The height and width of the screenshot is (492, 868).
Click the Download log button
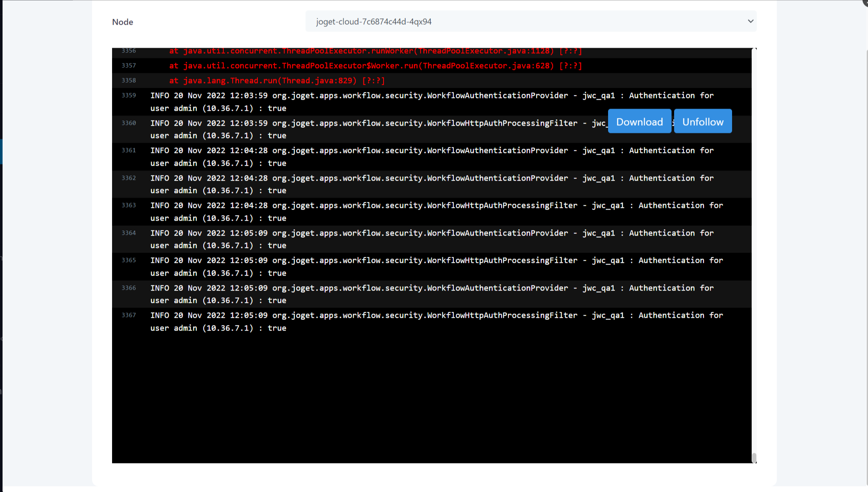639,122
